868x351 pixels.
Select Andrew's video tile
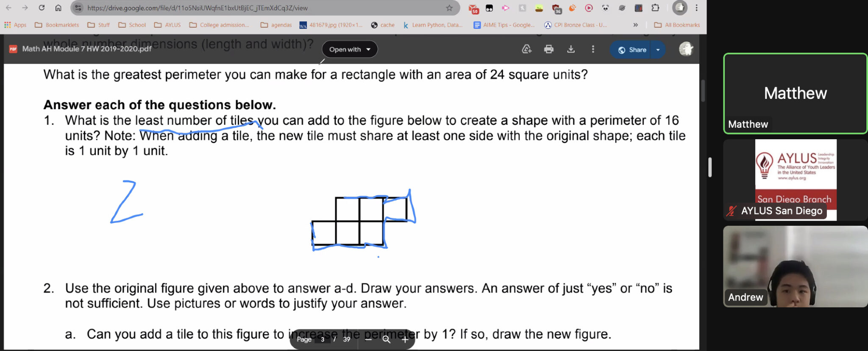coord(796,267)
